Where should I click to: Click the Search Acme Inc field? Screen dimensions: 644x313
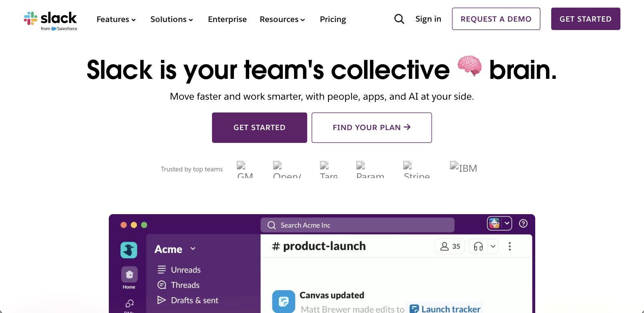coord(358,225)
